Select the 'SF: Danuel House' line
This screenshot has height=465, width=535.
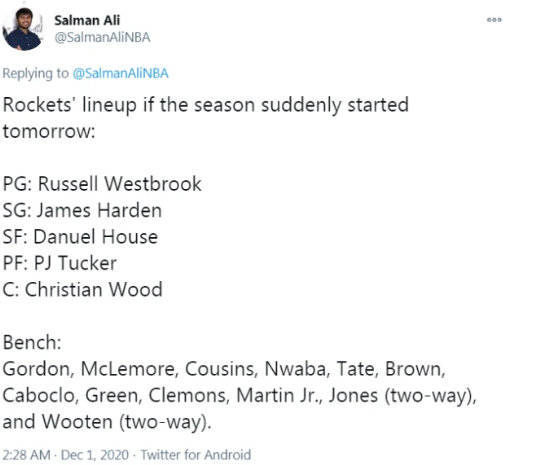tap(80, 237)
